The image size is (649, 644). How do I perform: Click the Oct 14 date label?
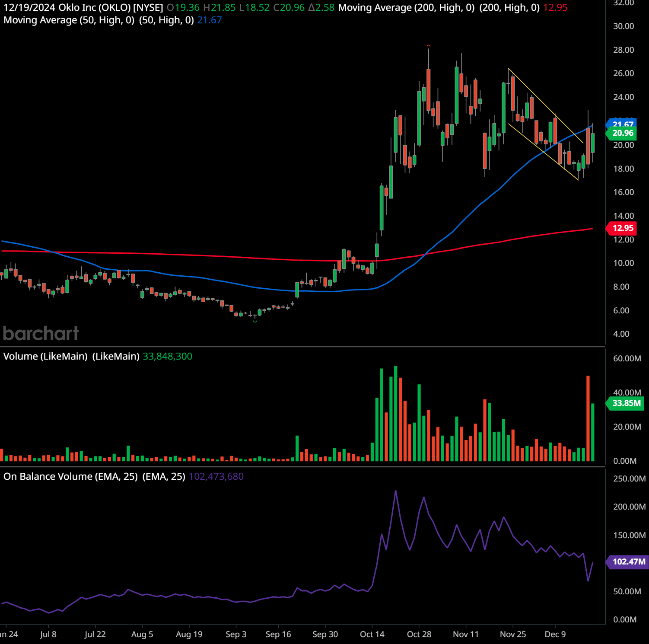point(372,634)
